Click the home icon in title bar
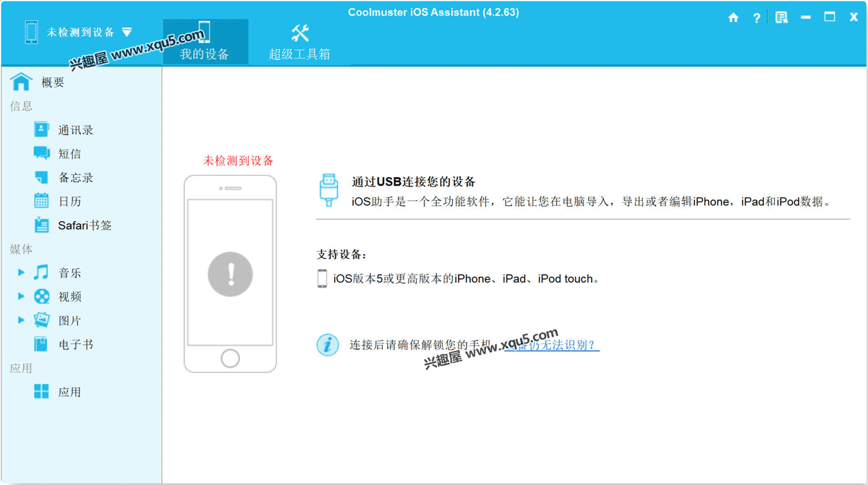 [x=733, y=18]
